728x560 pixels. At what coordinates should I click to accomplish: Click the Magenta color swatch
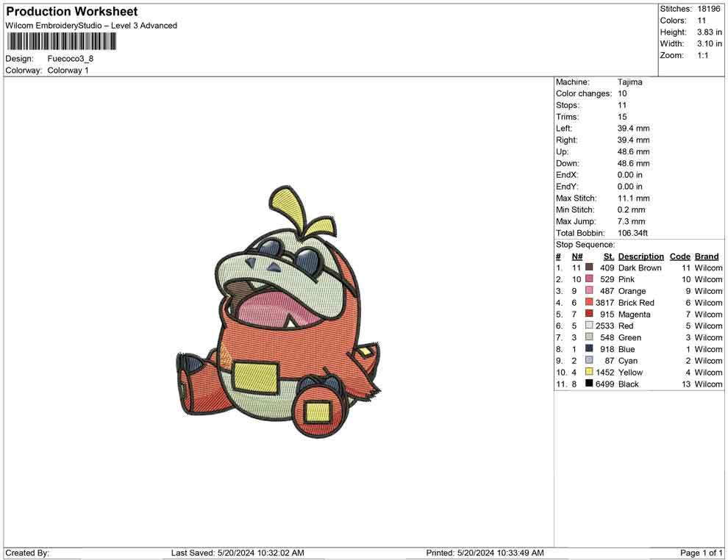589,314
